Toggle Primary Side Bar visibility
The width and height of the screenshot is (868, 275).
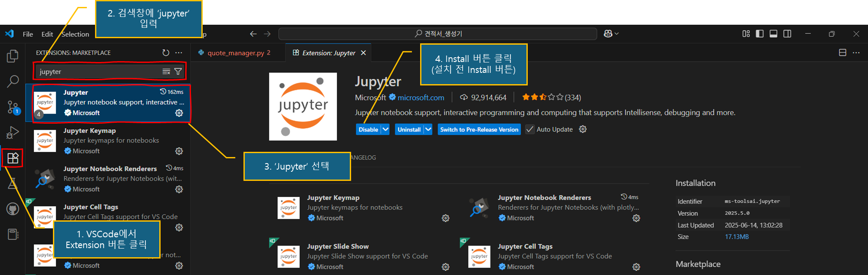click(x=759, y=34)
